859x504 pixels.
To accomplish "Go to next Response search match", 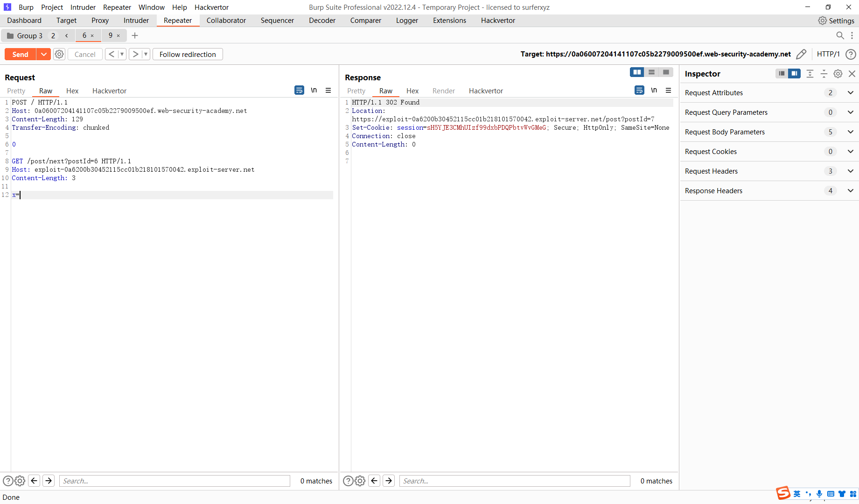I will (x=389, y=481).
